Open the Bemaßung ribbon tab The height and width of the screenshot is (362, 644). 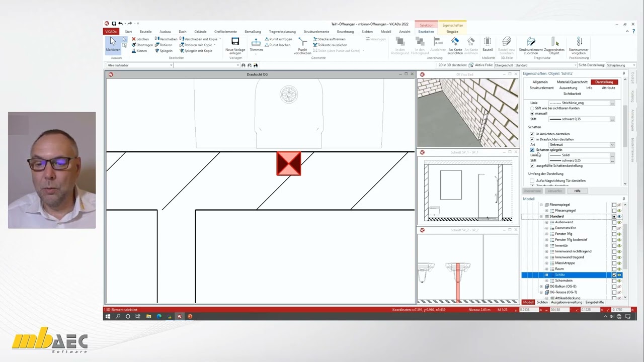point(253,32)
